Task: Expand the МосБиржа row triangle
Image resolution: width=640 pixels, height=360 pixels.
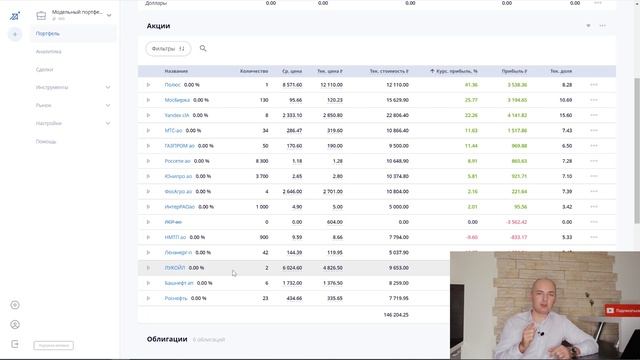Action: tap(148, 100)
